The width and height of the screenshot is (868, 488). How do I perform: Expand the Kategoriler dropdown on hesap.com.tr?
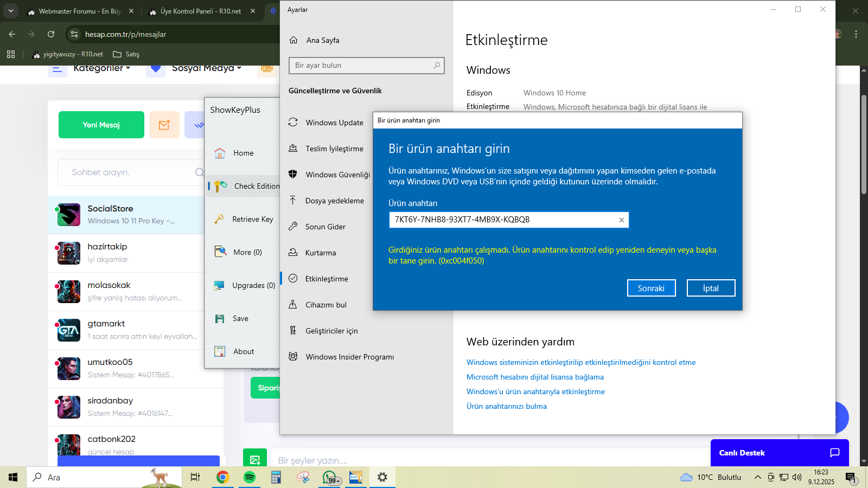pyautogui.click(x=102, y=68)
